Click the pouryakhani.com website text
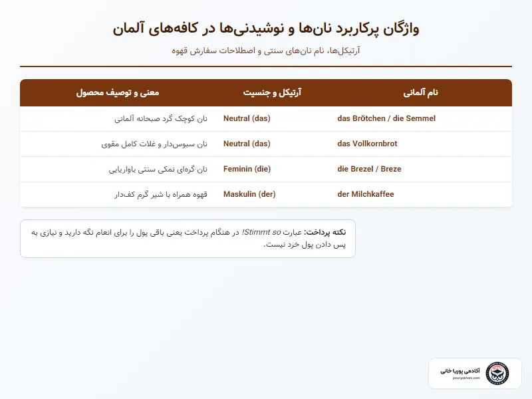 tap(466, 378)
